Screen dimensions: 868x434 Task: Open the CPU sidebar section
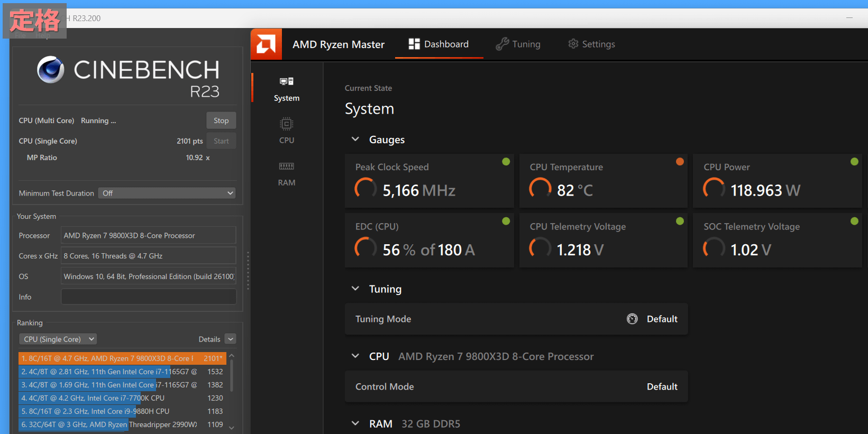coord(287,131)
